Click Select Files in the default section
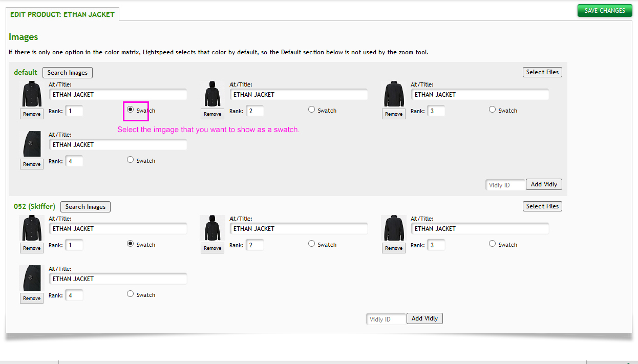This screenshot has width=638, height=364. tap(542, 72)
